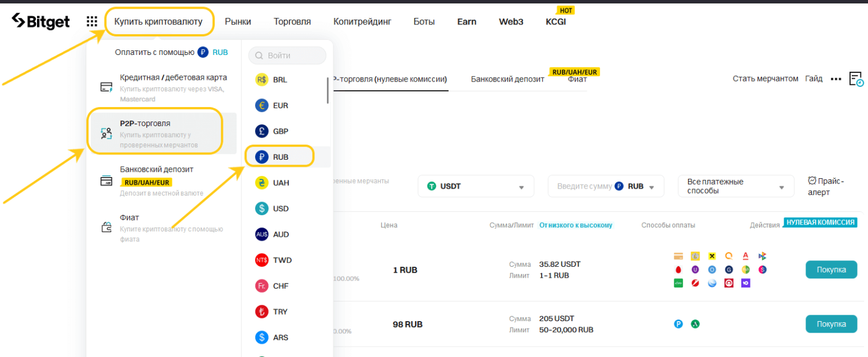Click the credit card icon

pos(106,87)
